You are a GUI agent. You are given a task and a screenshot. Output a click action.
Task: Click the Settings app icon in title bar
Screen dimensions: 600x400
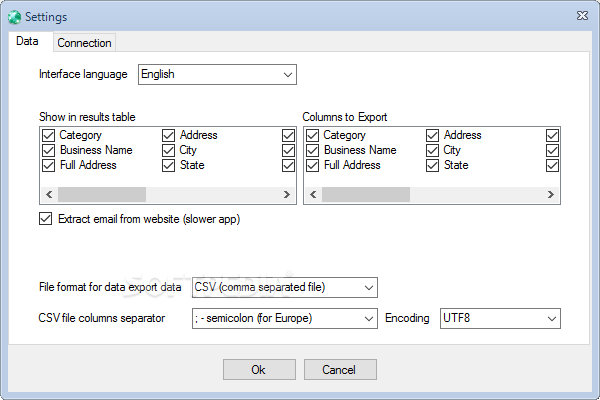13,16
